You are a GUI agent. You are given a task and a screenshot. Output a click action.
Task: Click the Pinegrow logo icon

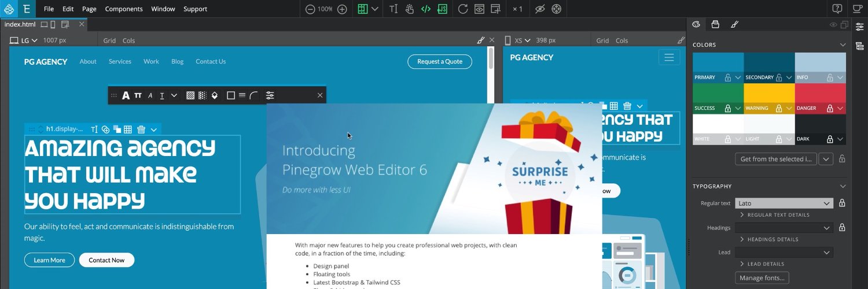pos(9,9)
